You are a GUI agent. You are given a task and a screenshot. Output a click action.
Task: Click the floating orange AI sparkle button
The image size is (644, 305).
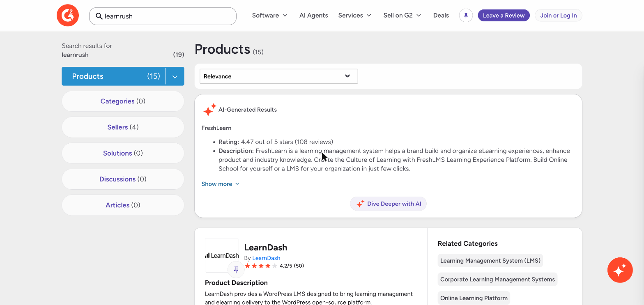(620, 270)
